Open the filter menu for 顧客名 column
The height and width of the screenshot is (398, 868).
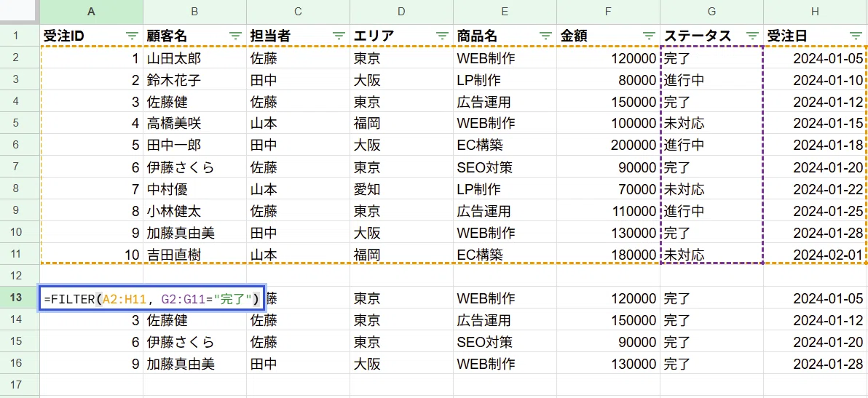[235, 36]
